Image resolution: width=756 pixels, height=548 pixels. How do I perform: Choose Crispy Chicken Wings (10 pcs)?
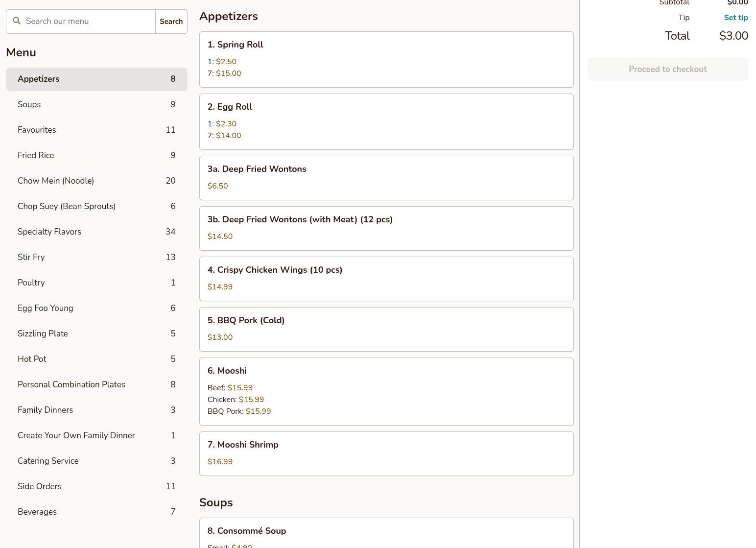click(x=386, y=279)
